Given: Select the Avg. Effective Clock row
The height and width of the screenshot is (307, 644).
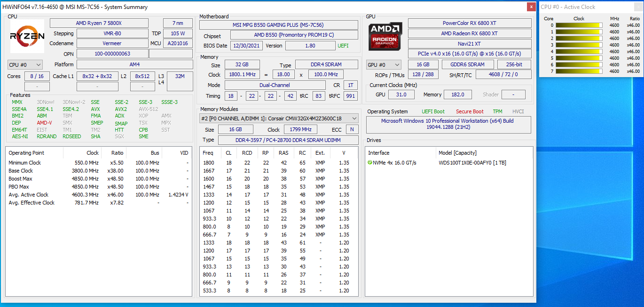Looking at the screenshot, I should (99, 203).
